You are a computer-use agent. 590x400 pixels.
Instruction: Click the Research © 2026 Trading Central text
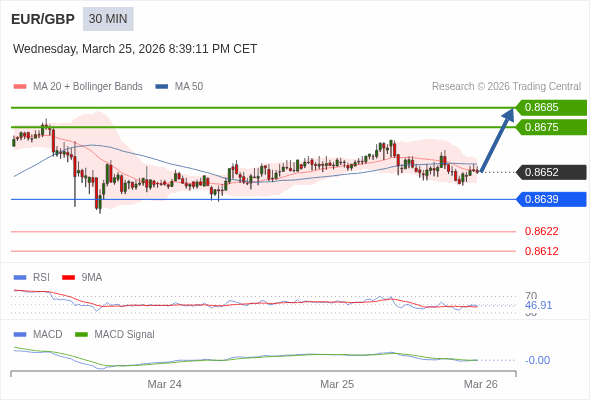tap(506, 87)
